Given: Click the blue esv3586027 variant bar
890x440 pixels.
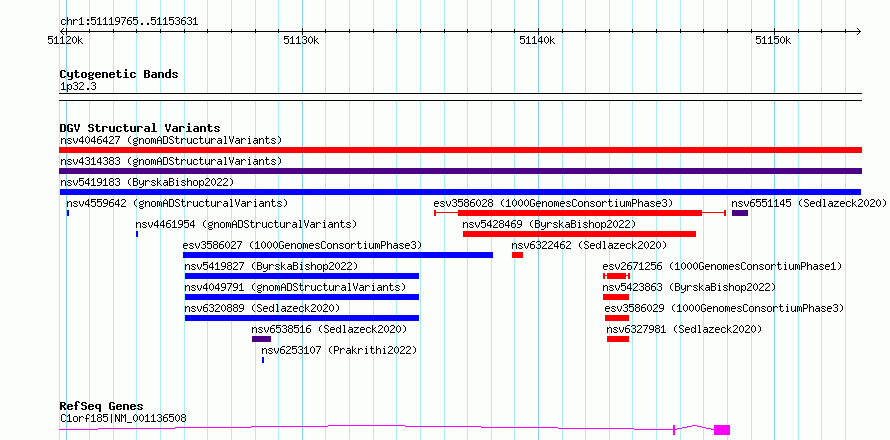Looking at the screenshot, I should [x=338, y=255].
